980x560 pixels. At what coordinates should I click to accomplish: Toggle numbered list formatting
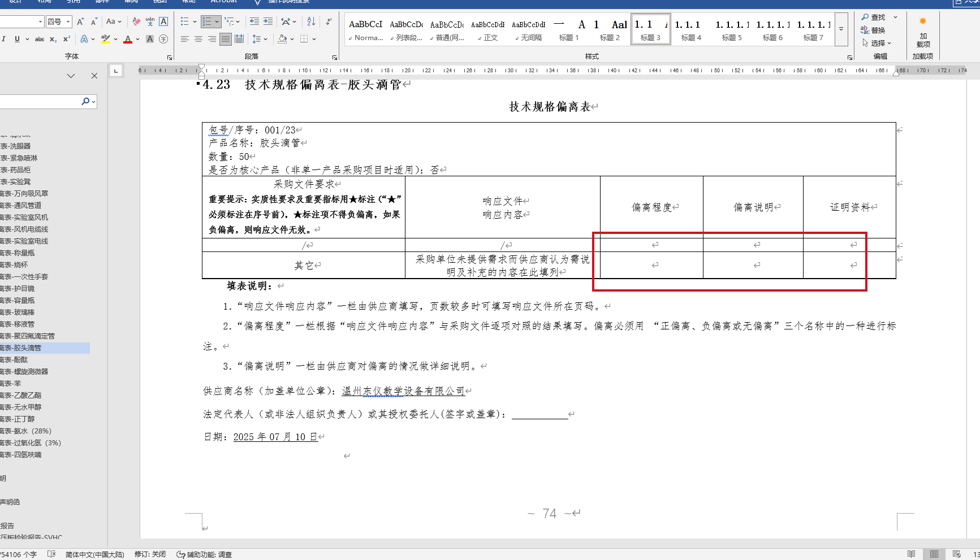pos(207,21)
